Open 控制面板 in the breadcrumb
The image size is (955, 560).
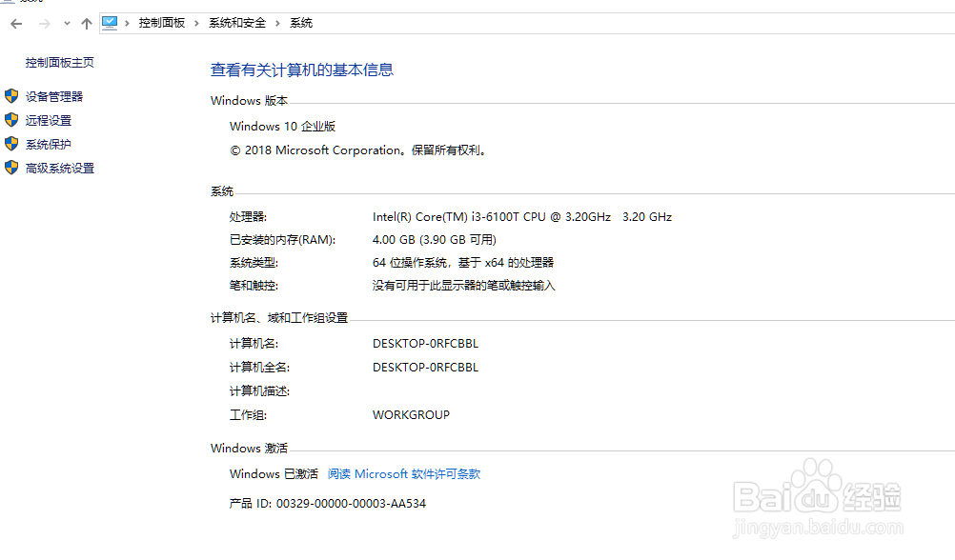pyautogui.click(x=161, y=23)
